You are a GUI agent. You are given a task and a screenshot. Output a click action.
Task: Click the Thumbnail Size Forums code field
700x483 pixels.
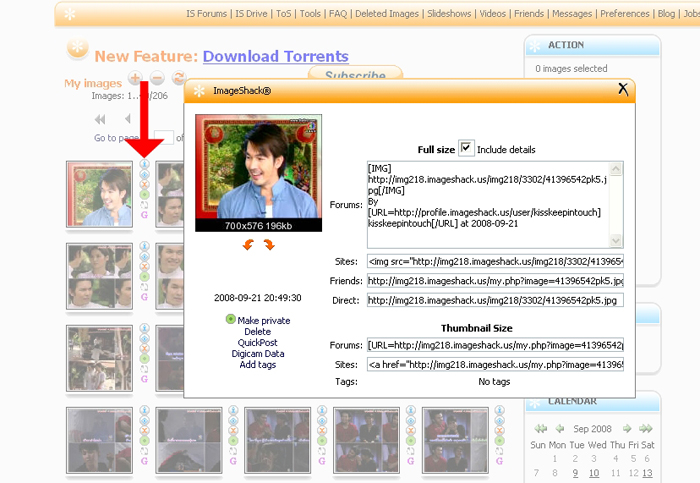tap(495, 345)
